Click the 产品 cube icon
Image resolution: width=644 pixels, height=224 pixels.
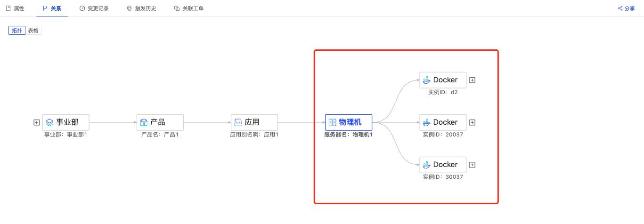[x=144, y=122]
